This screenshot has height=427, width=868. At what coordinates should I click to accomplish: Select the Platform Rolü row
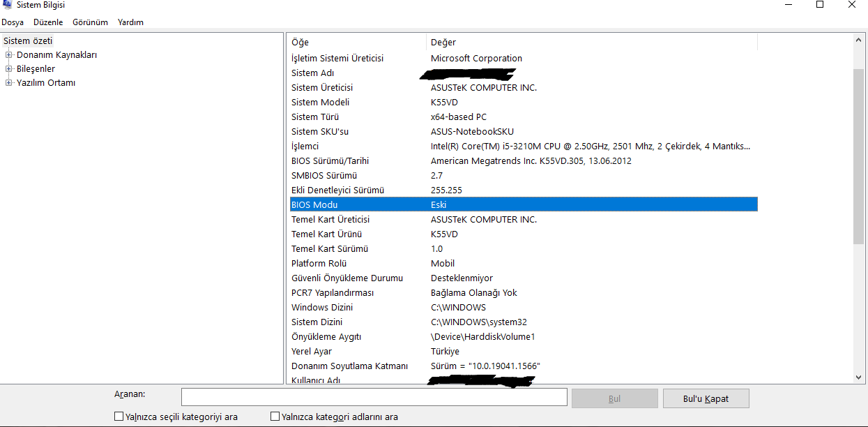click(x=524, y=263)
